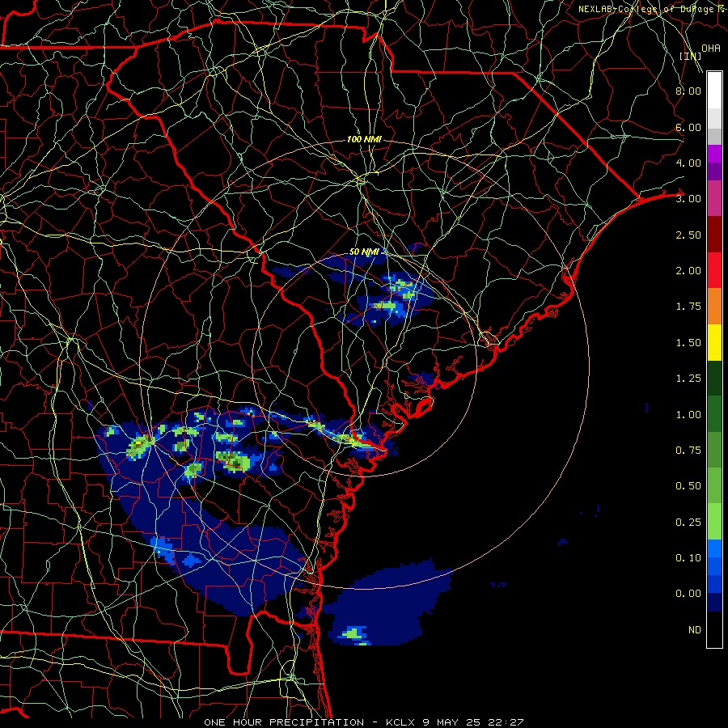
Task: Pick the black ND swatch at scale bottom
Action: [x=714, y=629]
